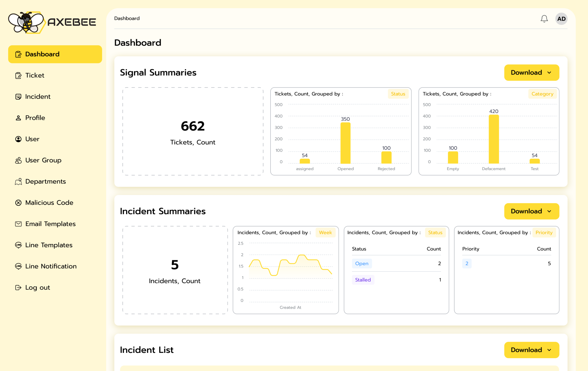Click the Open status link

[x=362, y=264]
